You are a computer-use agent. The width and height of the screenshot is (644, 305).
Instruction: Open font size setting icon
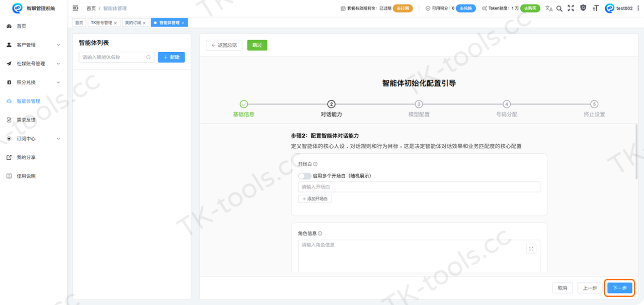(x=596, y=8)
